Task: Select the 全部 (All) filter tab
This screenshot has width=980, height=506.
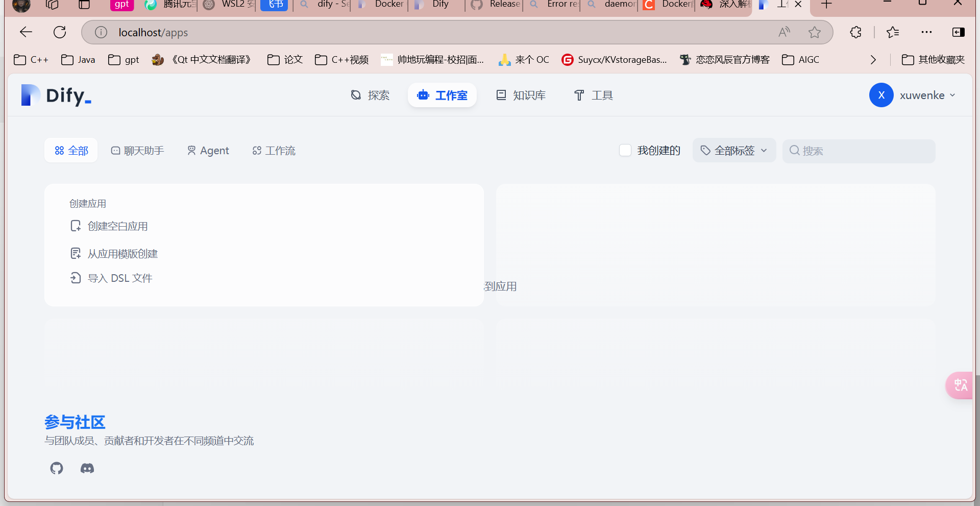Action: tap(71, 151)
